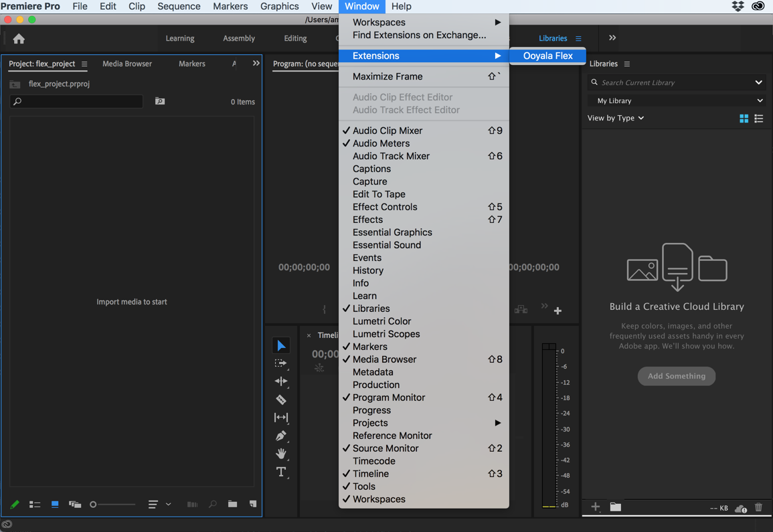This screenshot has width=773, height=532.
Task: Select the Track Select Forward tool
Action: point(281,363)
